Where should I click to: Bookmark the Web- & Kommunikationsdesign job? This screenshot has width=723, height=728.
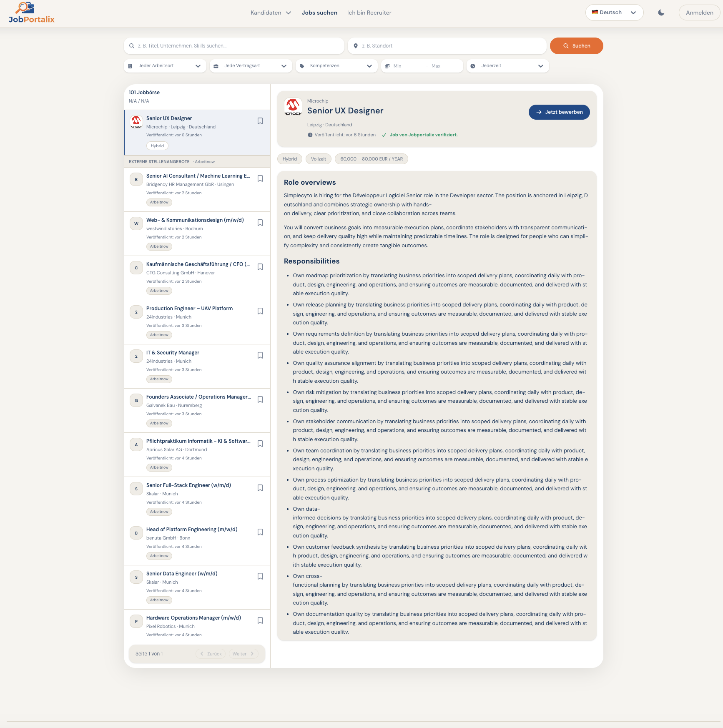click(x=260, y=223)
